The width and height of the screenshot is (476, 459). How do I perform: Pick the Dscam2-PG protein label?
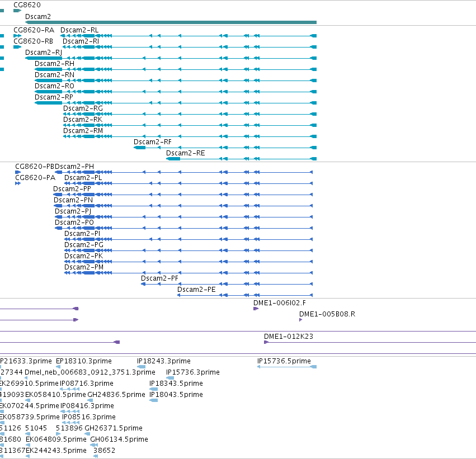point(84,245)
